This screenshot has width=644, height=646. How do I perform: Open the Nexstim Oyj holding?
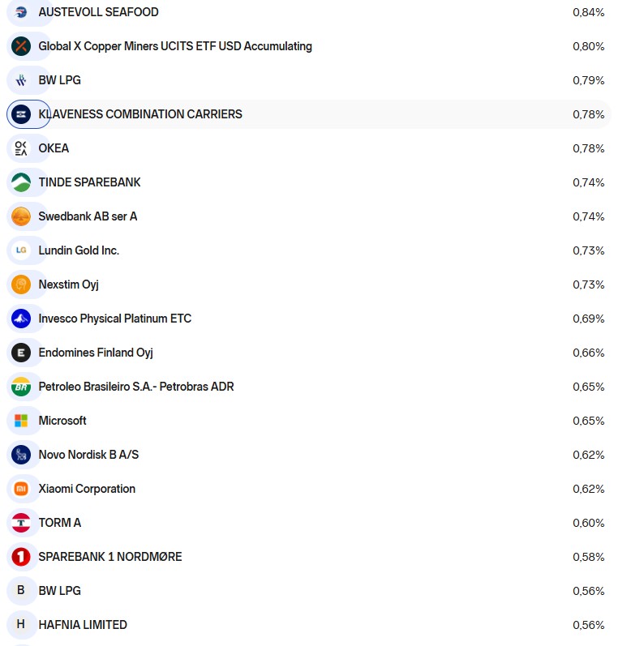point(68,284)
